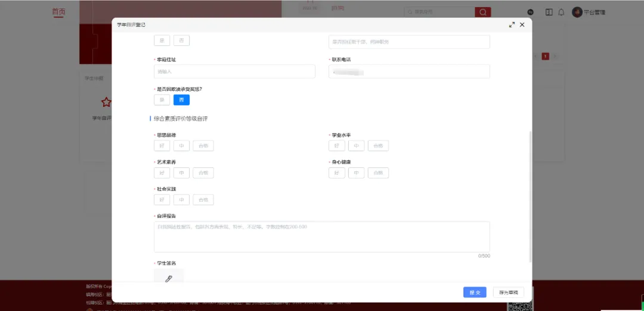This screenshot has width=644, height=311.
Task: Click the 平台管理 user avatar
Action: [577, 12]
